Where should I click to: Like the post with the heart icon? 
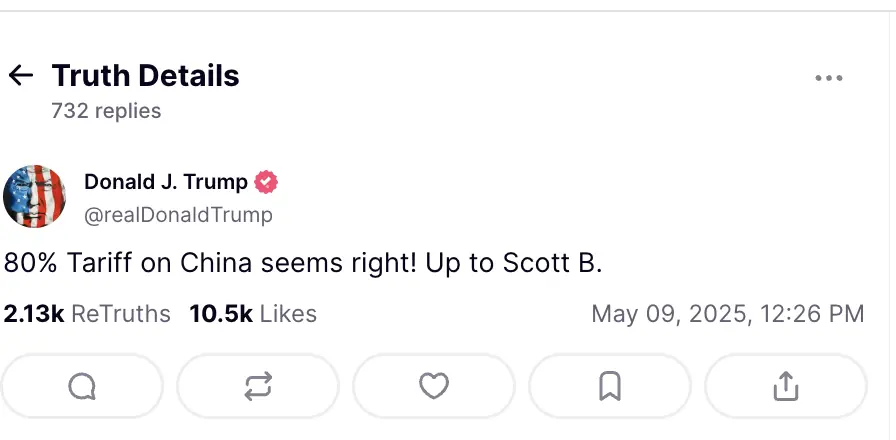(433, 386)
